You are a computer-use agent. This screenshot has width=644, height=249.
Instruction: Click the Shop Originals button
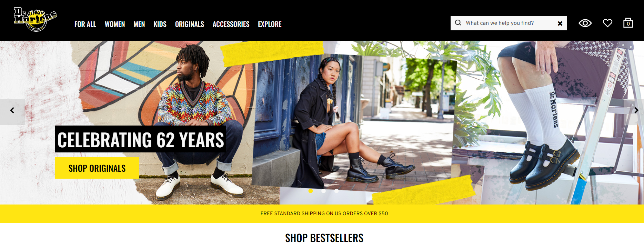tap(97, 168)
